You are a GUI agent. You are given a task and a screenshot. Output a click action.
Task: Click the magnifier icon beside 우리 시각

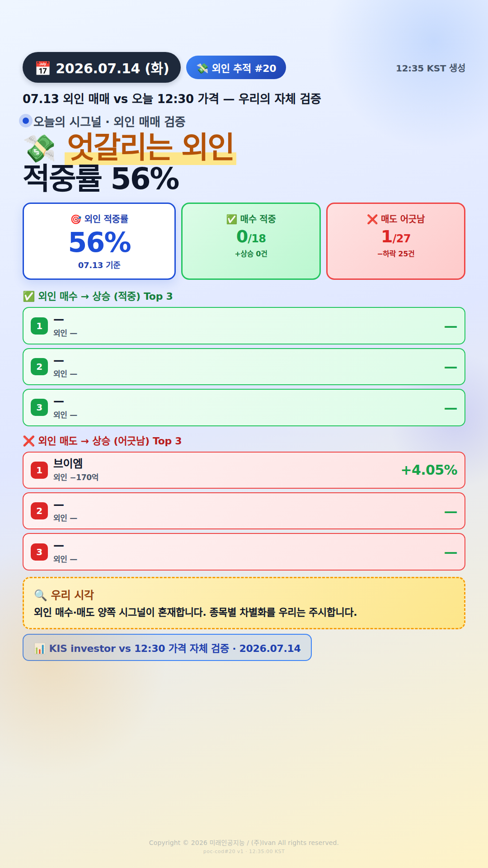tap(41, 595)
